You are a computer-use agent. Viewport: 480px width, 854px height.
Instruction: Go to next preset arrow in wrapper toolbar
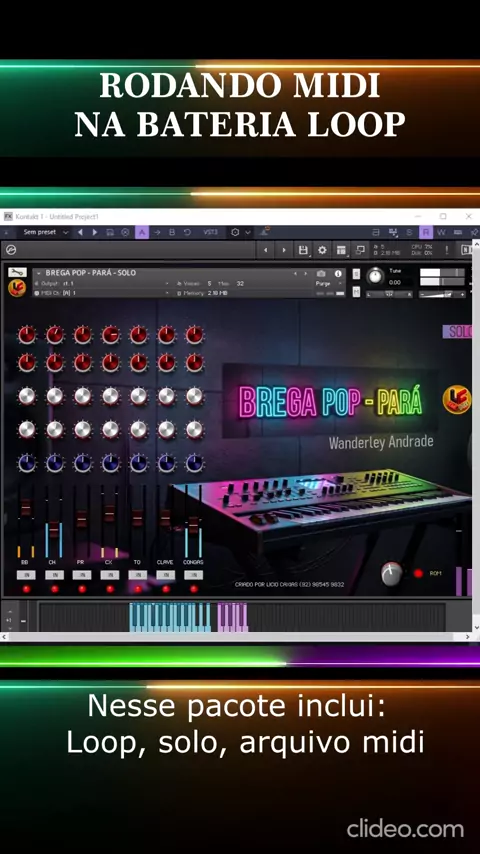pos(95,232)
